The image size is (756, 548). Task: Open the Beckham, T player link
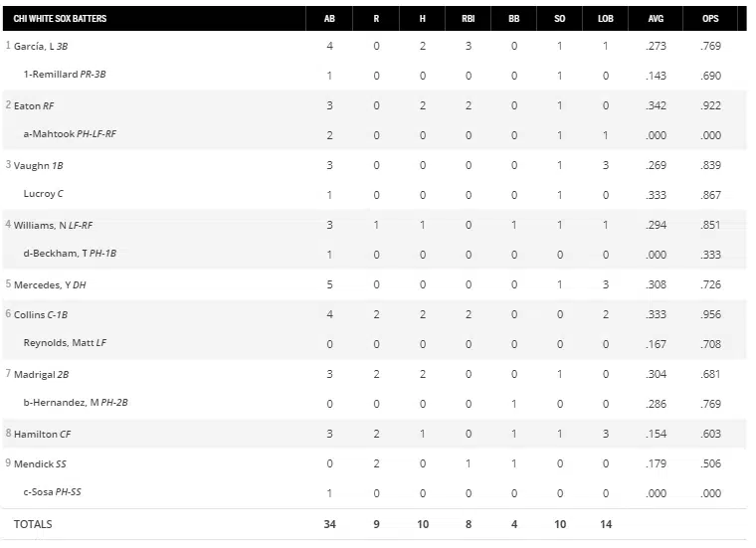coord(62,255)
